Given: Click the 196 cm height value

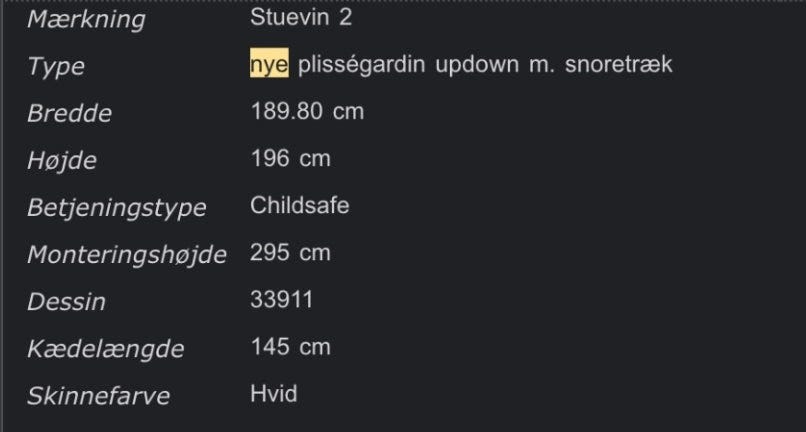Looking at the screenshot, I should 290,158.
